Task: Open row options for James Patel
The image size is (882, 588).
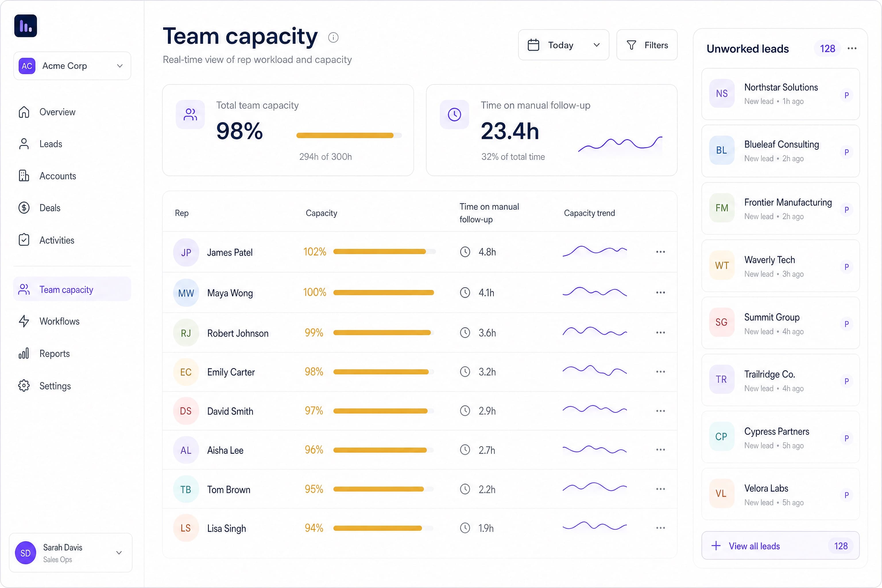Action: pos(660,252)
